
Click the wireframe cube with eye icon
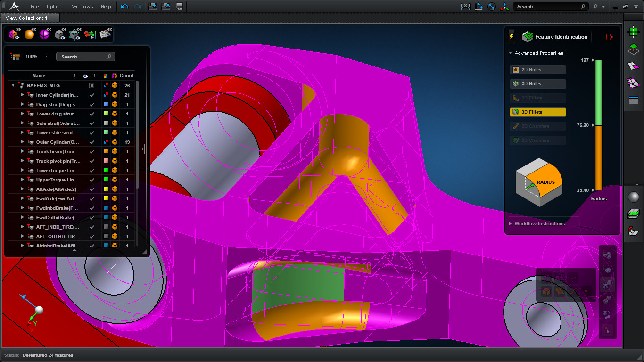[75, 34]
